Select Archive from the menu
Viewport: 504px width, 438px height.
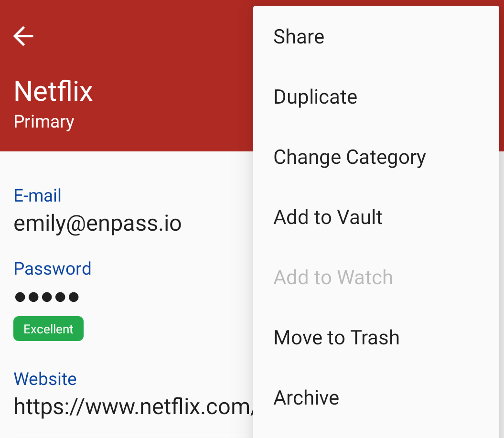pos(376,397)
